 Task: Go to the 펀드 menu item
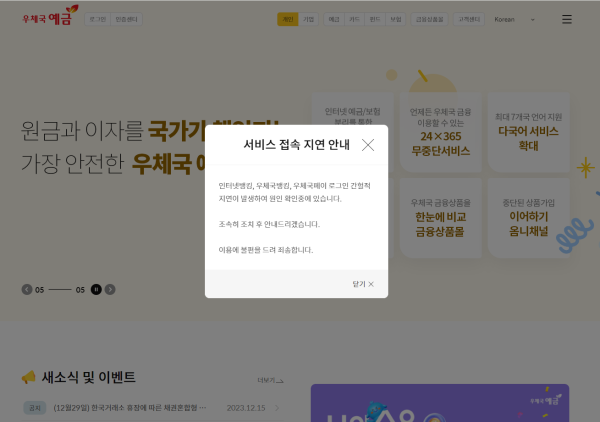click(x=375, y=19)
